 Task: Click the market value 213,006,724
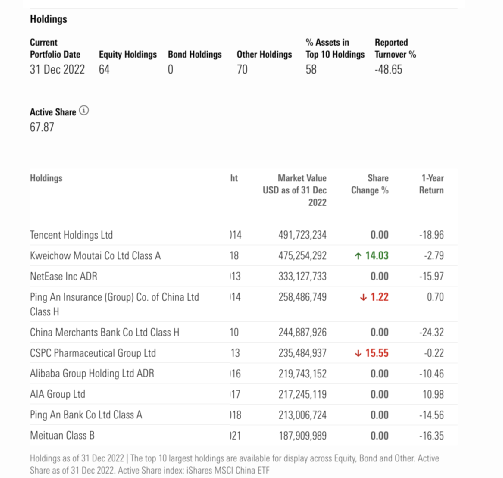click(x=302, y=415)
